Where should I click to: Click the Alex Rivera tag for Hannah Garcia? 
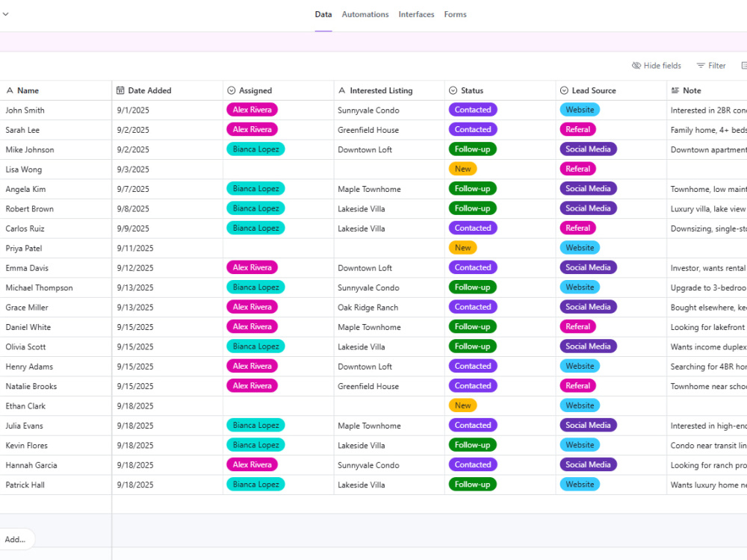tap(252, 464)
